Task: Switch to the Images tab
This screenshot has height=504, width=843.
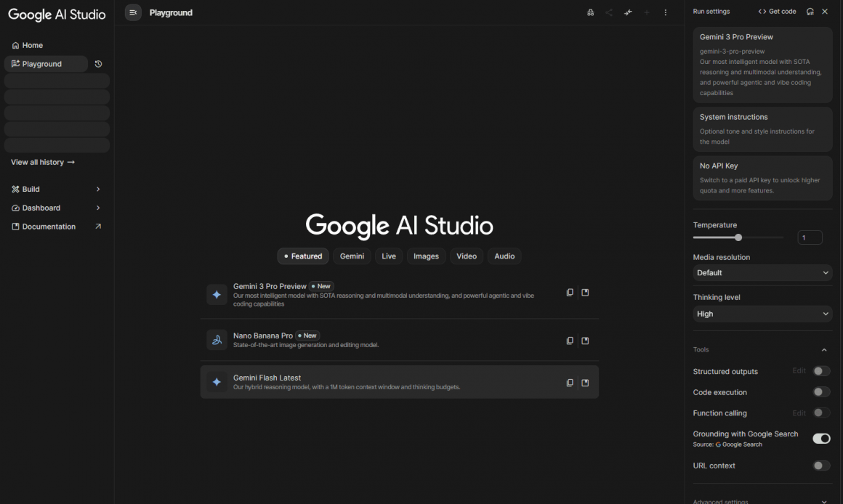Action: [x=426, y=256]
